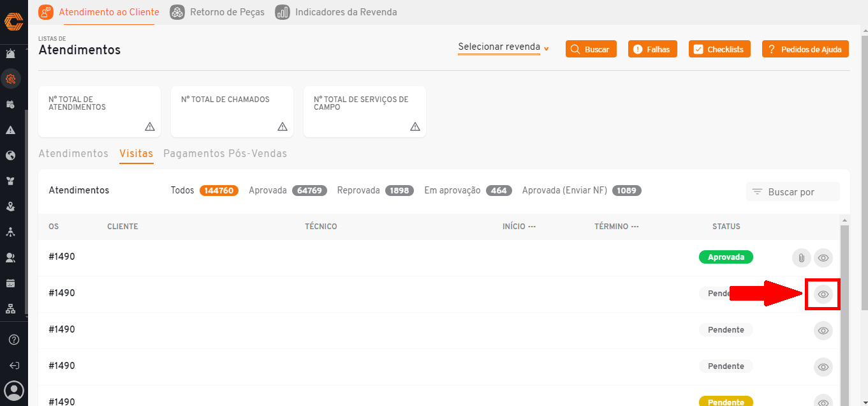This screenshot has height=406, width=868.
Task: Filter by Aprovada (Enviar NF) 1089
Action: click(x=582, y=190)
